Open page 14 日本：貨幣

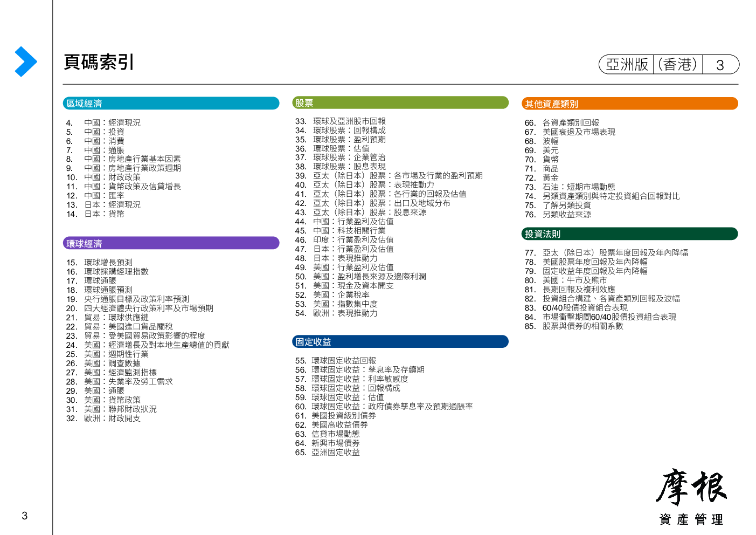tap(95, 214)
